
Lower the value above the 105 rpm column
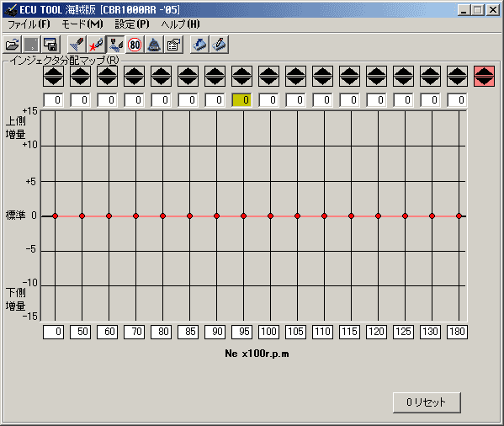296,81
